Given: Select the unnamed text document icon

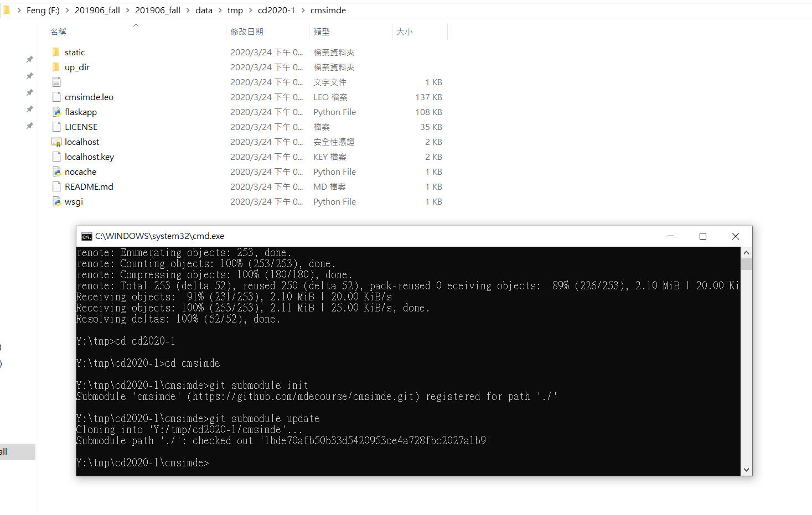Looking at the screenshot, I should pyautogui.click(x=56, y=82).
